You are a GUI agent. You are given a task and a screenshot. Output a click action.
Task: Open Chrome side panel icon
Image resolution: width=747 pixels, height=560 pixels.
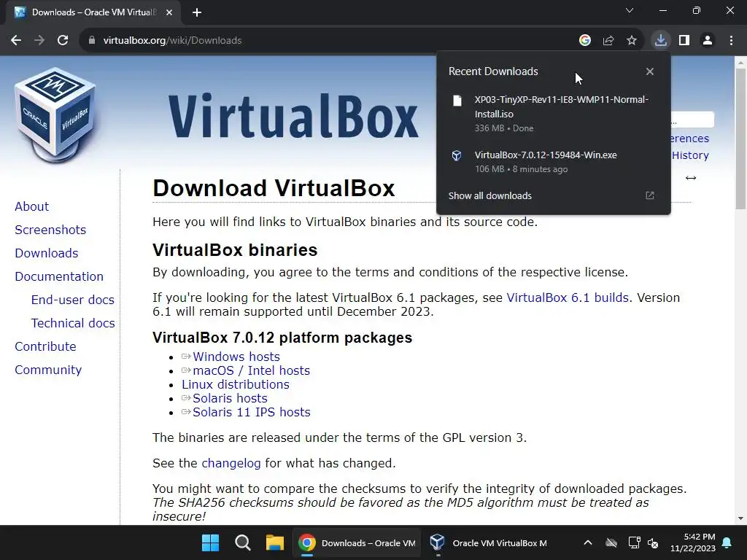pyautogui.click(x=684, y=41)
